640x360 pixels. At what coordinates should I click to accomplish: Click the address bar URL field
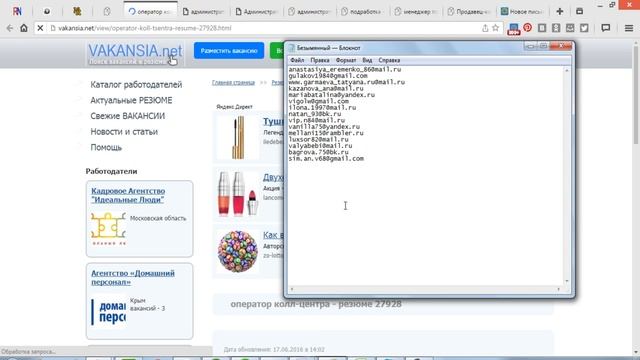[265, 28]
